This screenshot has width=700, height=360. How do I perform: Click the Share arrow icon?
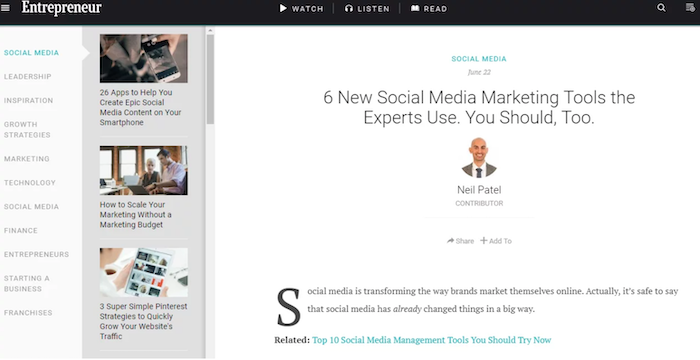point(450,241)
